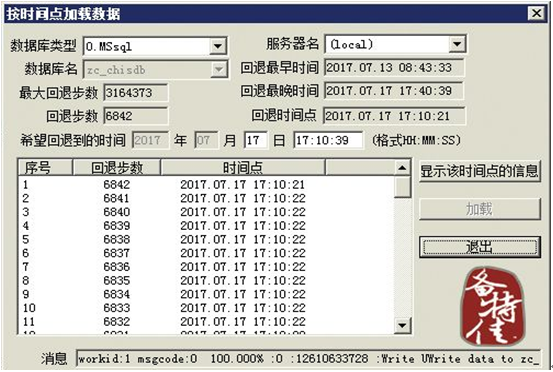553x372 pixels.
Task: Click the 序号 column header
Action: [x=45, y=167]
